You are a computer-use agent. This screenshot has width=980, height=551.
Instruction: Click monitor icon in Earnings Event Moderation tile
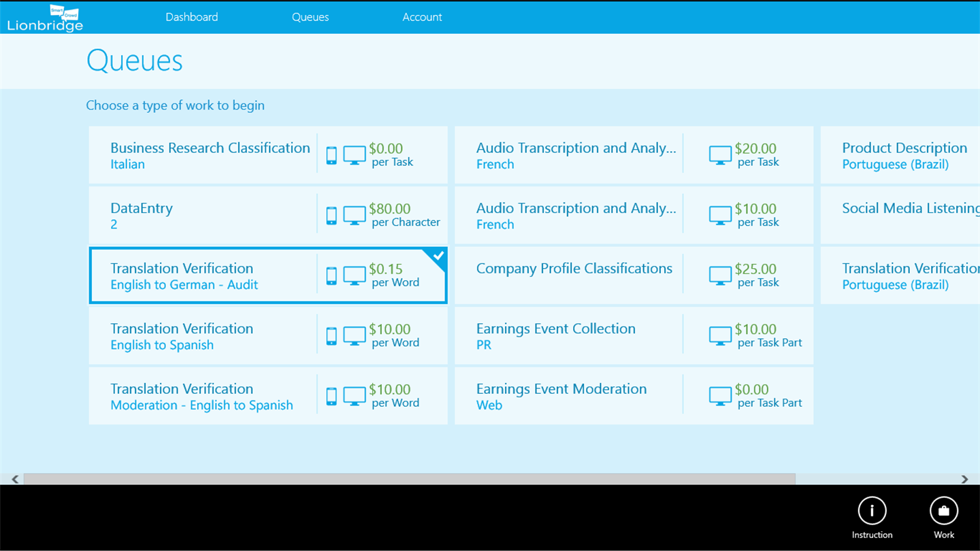[x=721, y=396]
